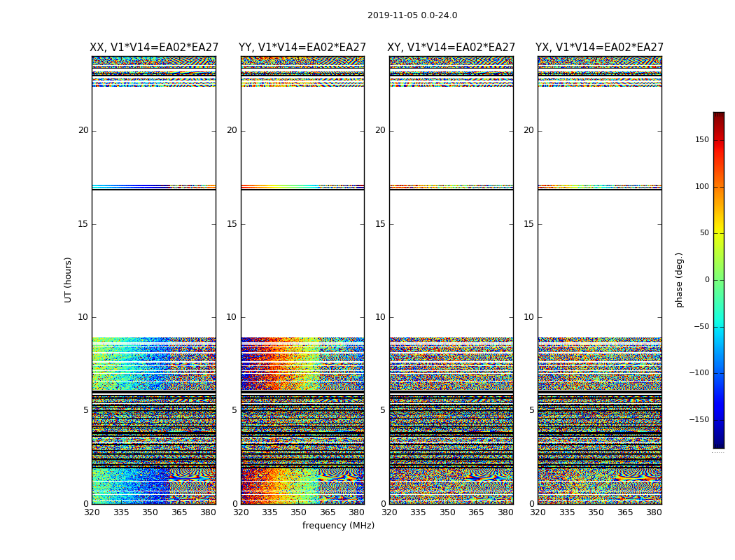Click the '10' hour tick of the YX panel

point(528,317)
